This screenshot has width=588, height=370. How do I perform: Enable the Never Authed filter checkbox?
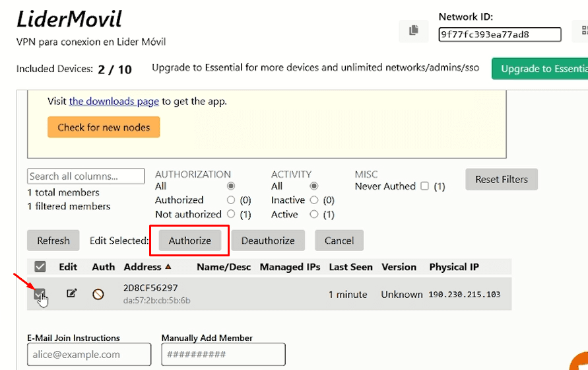click(425, 186)
